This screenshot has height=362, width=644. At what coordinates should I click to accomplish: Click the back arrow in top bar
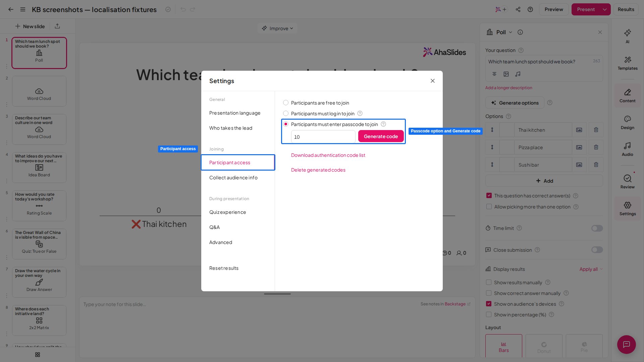click(x=11, y=9)
